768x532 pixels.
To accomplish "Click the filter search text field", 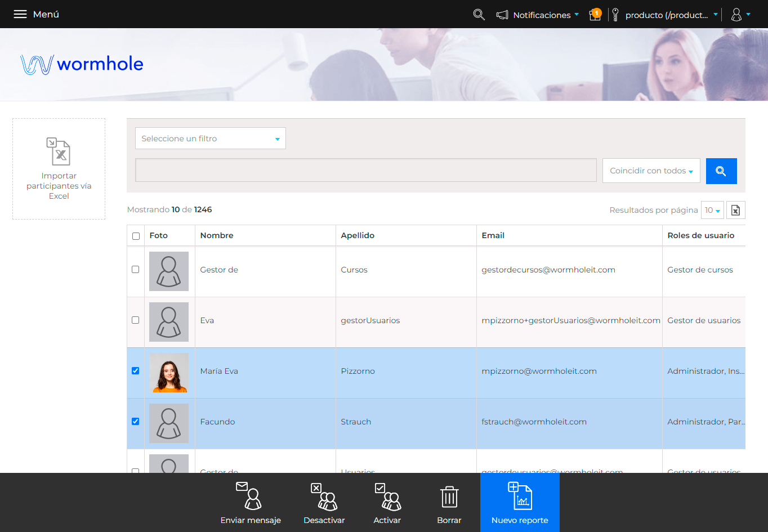I will pos(366,170).
